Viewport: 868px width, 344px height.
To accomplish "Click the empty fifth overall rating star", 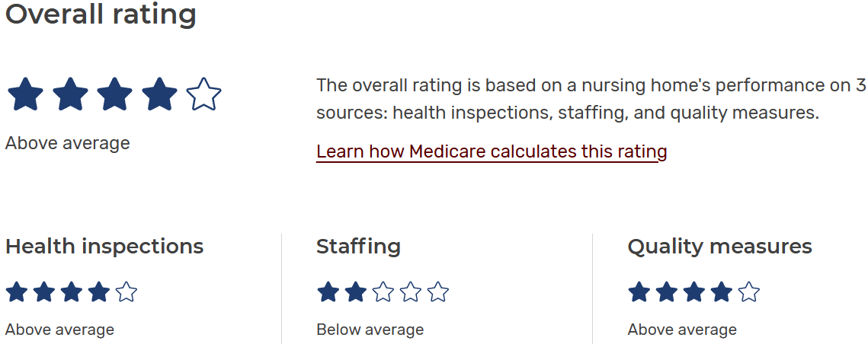I will pos(203,94).
